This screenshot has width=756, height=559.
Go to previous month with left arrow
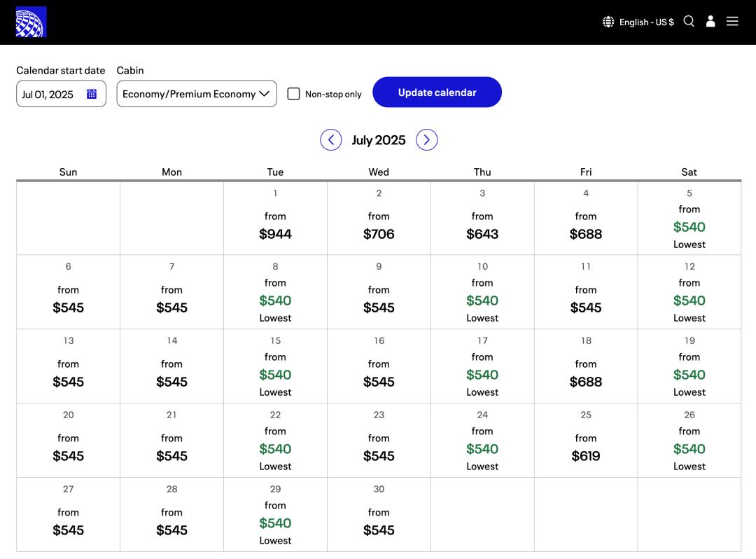[x=331, y=140]
